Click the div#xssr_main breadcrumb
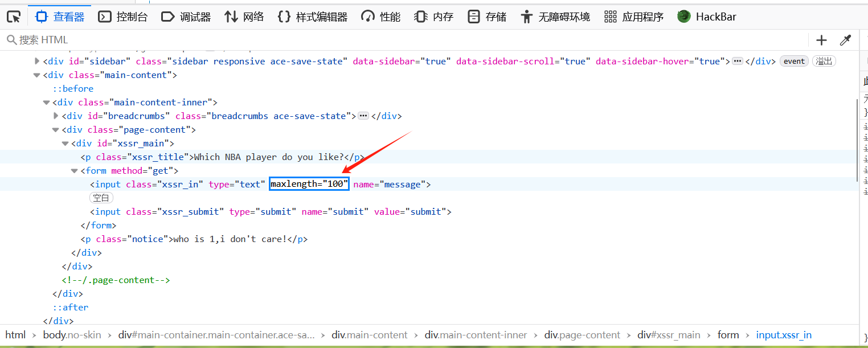This screenshot has width=868, height=348. [x=669, y=335]
